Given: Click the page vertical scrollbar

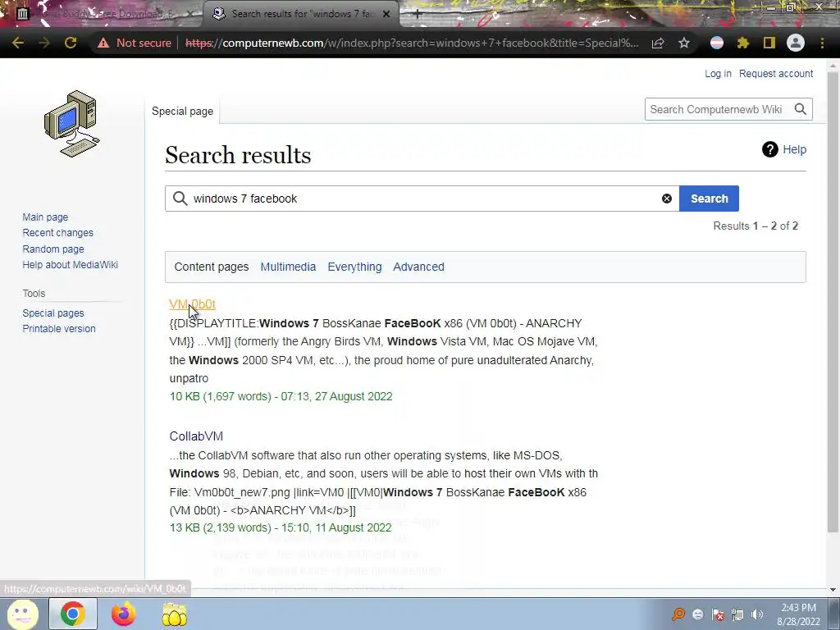Looking at the screenshot, I should tap(832, 300).
